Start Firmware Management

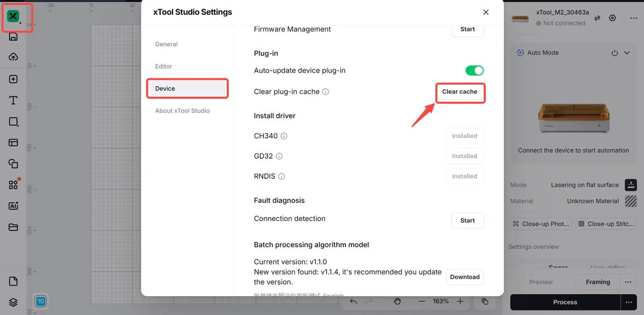[x=467, y=29]
